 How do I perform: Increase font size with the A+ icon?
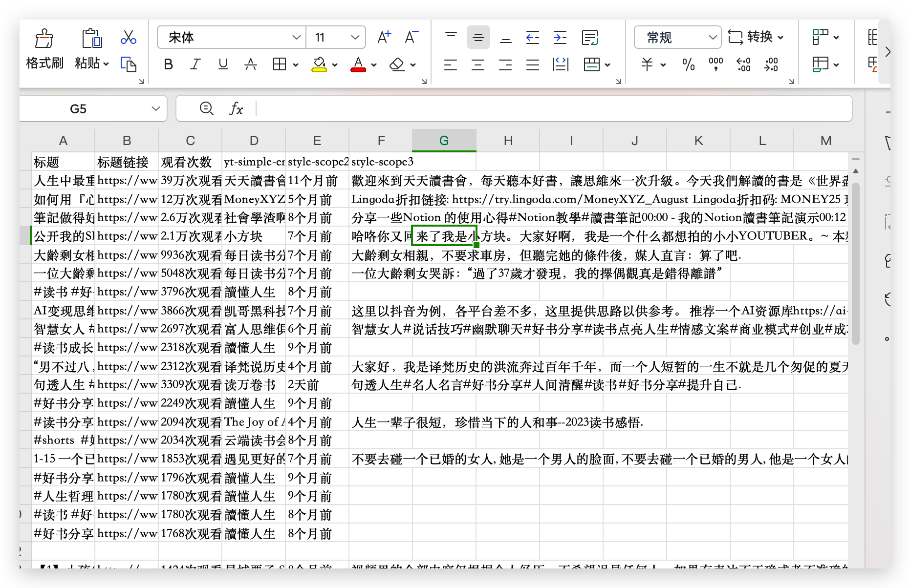(x=384, y=37)
